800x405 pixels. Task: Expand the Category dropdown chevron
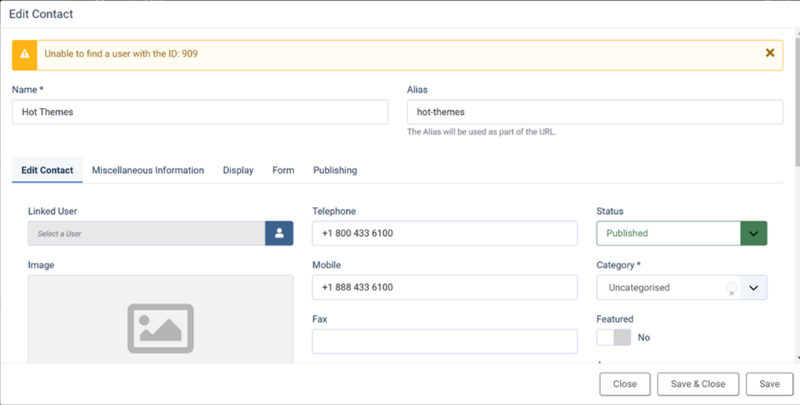coord(754,287)
